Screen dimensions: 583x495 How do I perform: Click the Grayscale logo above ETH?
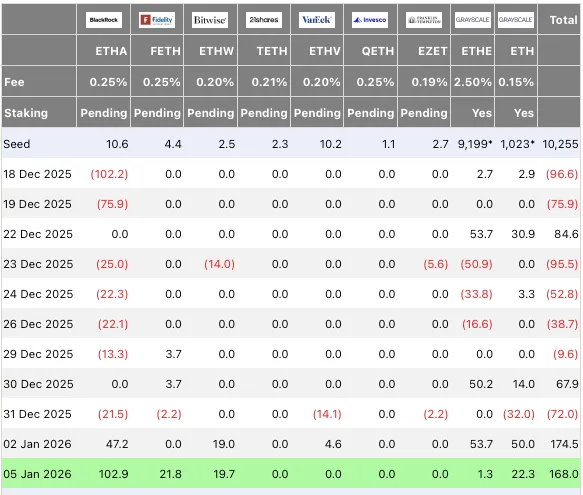click(x=516, y=20)
